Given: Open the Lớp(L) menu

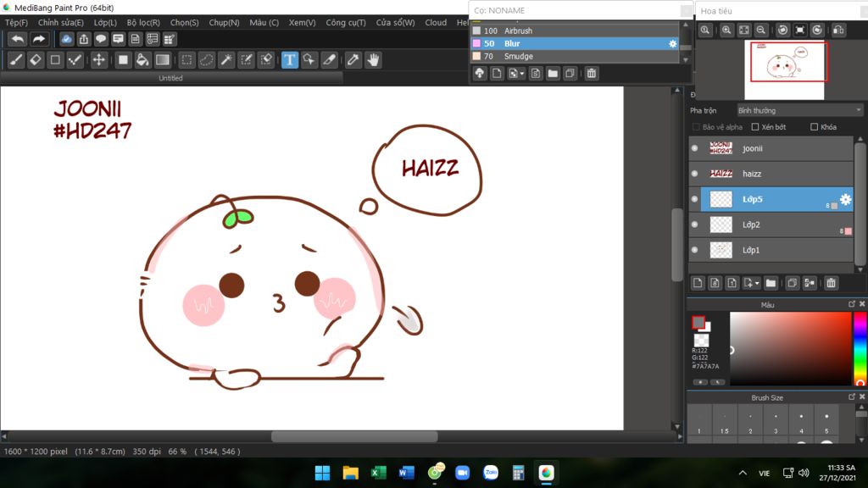Looking at the screenshot, I should pyautogui.click(x=105, y=23).
